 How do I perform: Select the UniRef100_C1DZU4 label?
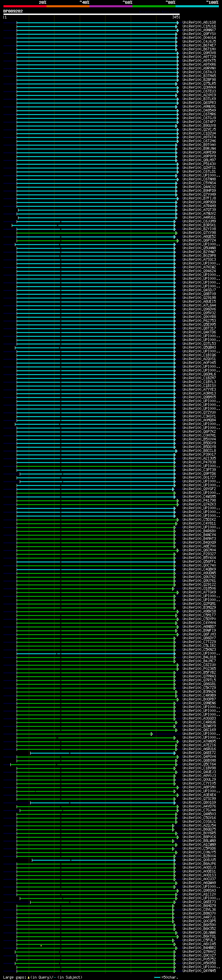coord(199,133)
